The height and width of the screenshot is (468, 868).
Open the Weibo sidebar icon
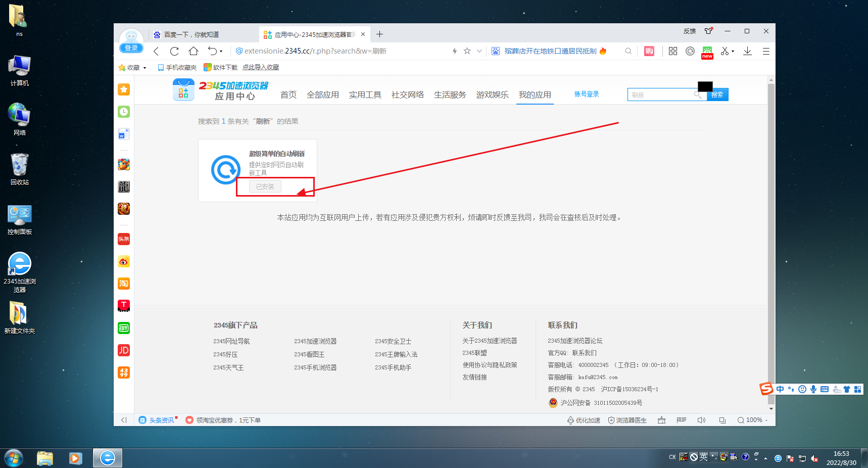tap(124, 261)
